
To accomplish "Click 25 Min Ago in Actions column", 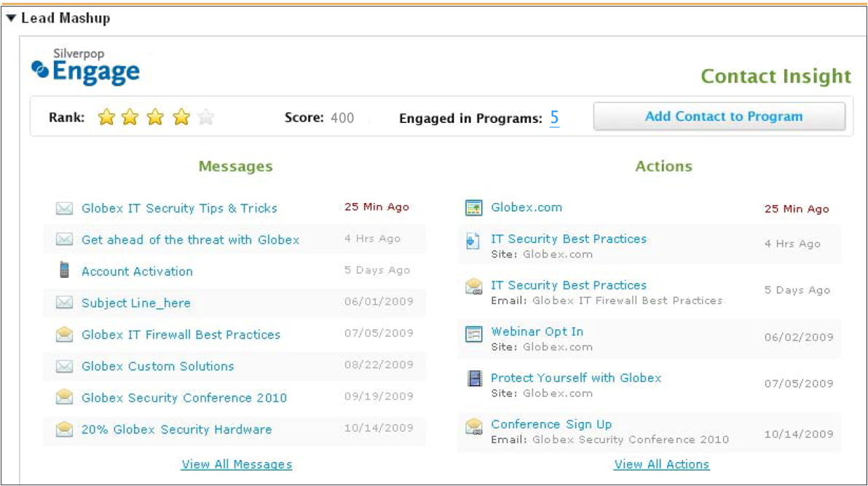I will click(797, 209).
